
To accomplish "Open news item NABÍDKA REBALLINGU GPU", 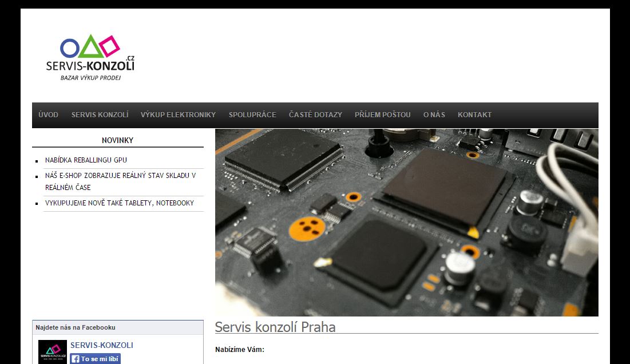I will 86,160.
